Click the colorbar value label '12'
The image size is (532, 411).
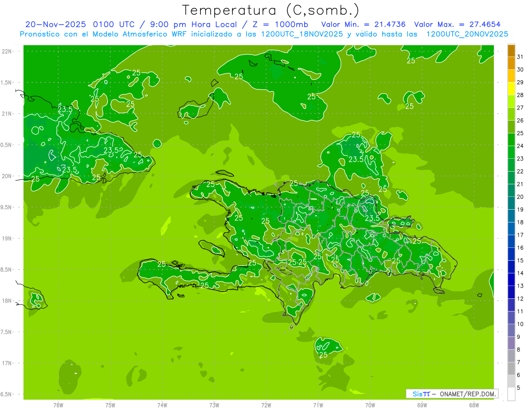520,298
